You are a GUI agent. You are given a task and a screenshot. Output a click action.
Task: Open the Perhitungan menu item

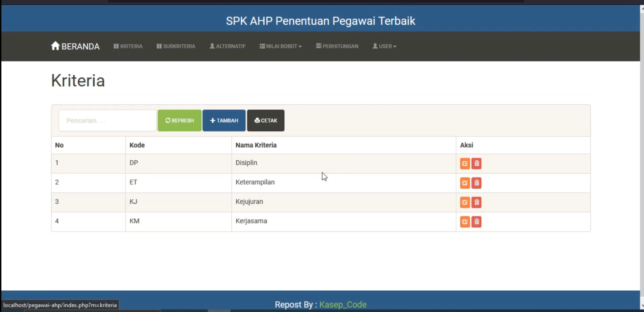point(337,46)
